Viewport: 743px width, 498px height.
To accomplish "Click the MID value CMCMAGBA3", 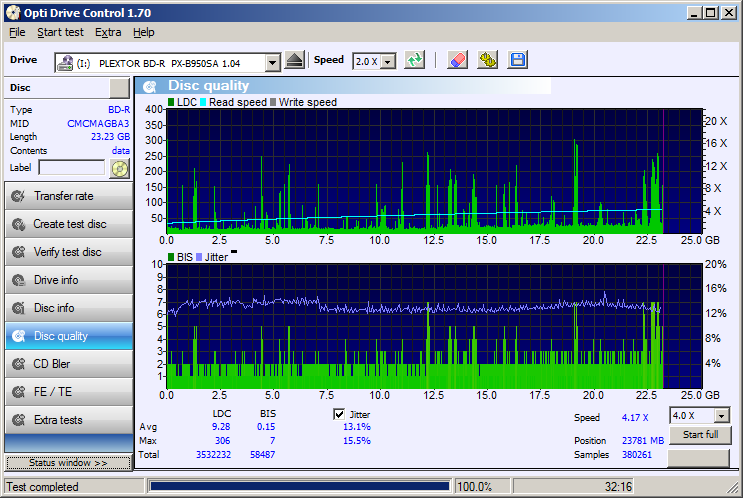I will click(x=98, y=124).
